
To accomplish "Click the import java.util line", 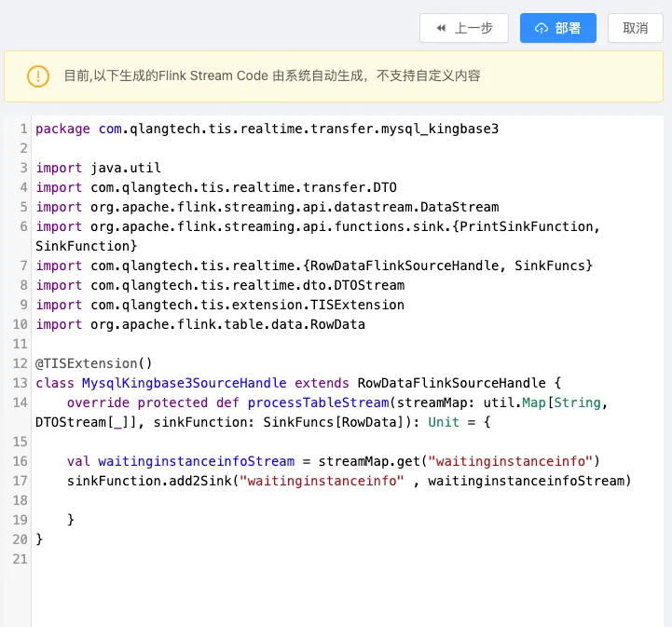I will tap(98, 168).
